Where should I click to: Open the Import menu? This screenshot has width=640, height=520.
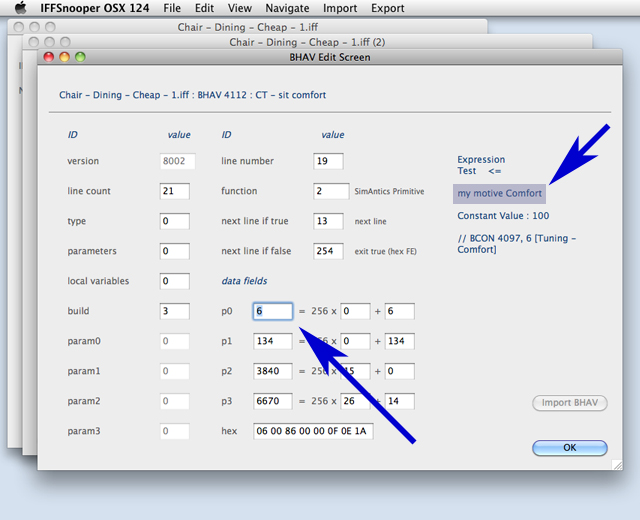(340, 8)
